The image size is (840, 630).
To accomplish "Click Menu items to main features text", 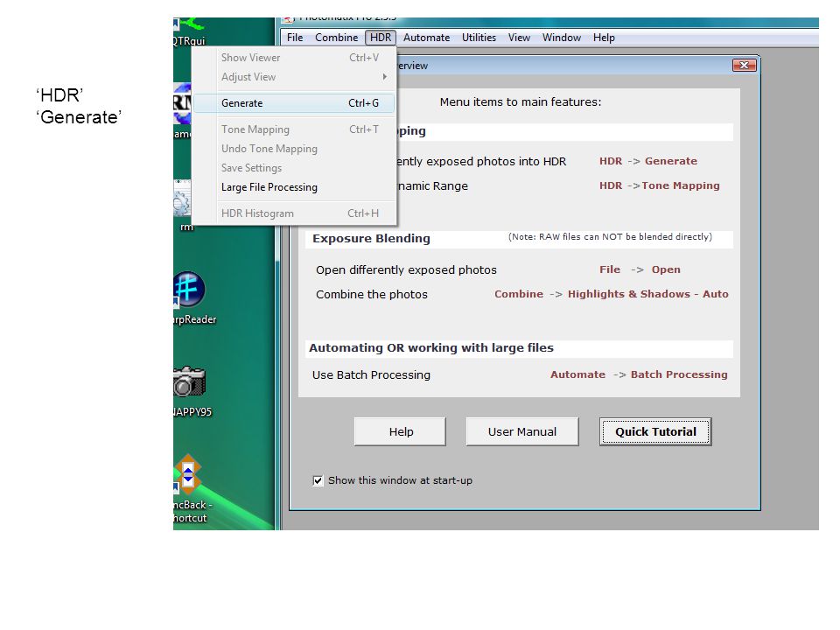I will click(520, 101).
